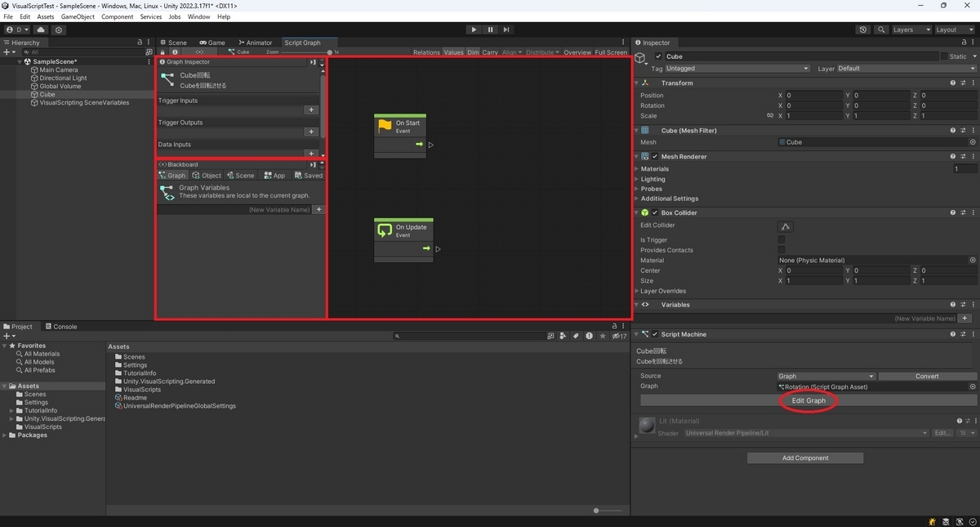Image resolution: width=980 pixels, height=527 pixels.
Task: Open the Component menu
Action: pyautogui.click(x=117, y=16)
